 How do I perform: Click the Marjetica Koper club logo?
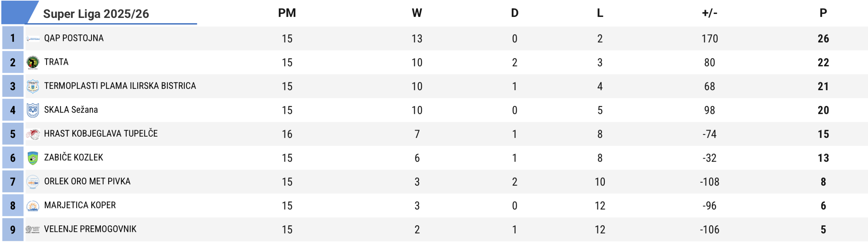tap(33, 206)
